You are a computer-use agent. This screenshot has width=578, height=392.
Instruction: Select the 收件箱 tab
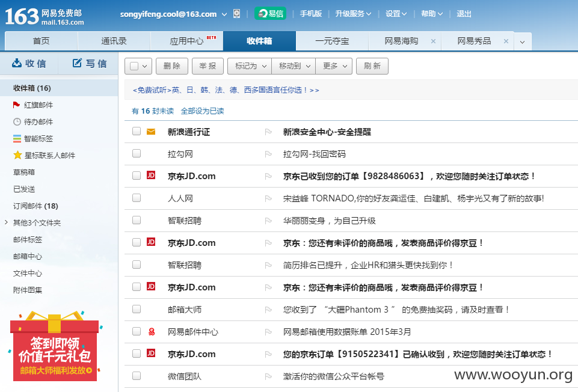[x=259, y=41]
